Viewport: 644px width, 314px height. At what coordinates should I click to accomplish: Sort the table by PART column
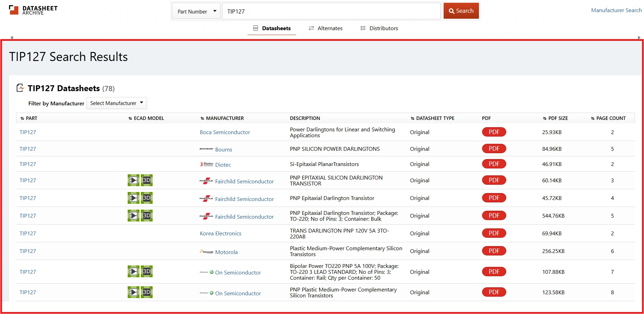(29, 118)
